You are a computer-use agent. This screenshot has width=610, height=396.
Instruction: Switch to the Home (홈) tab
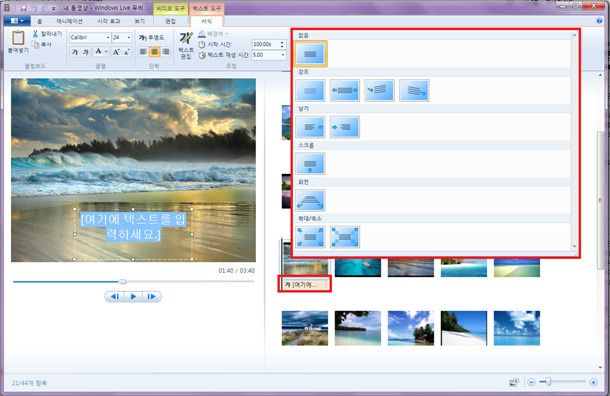point(39,21)
